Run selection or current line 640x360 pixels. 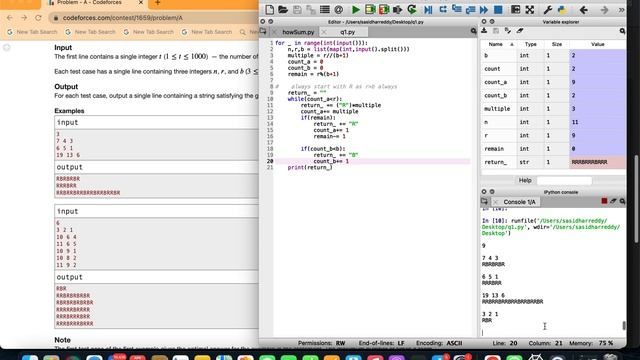[x=398, y=9]
